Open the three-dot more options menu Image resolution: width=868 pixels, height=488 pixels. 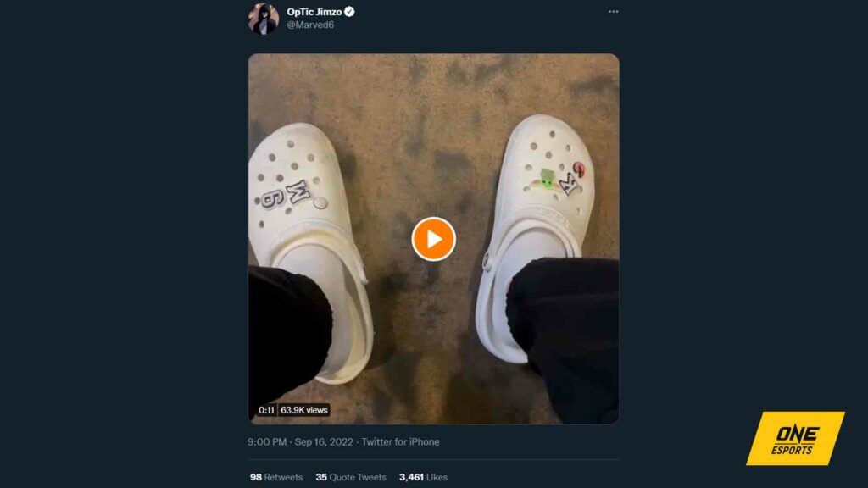tap(613, 12)
